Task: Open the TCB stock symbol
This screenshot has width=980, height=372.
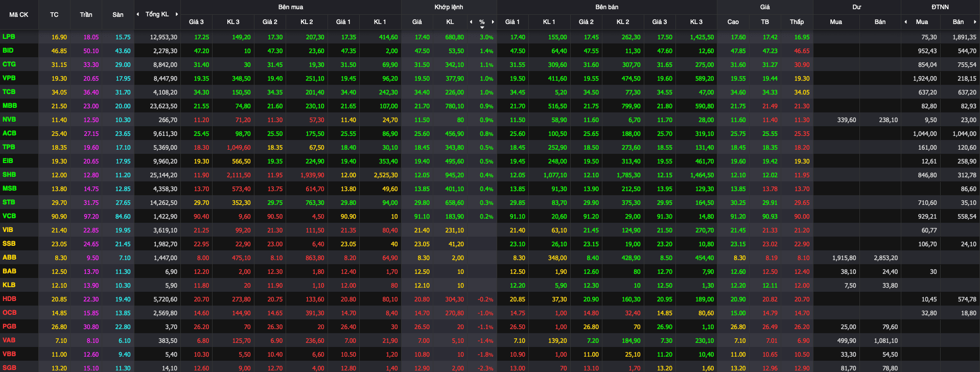Action: (x=9, y=92)
